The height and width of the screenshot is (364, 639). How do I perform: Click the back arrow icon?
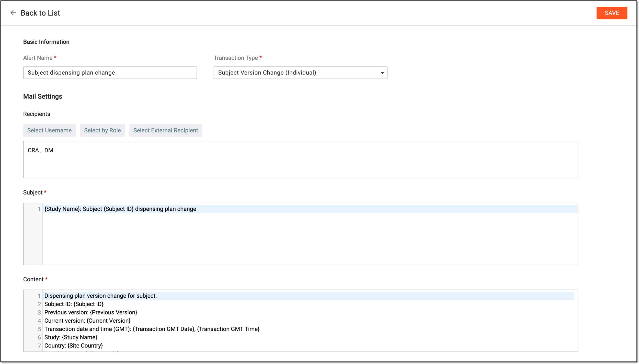coord(13,13)
